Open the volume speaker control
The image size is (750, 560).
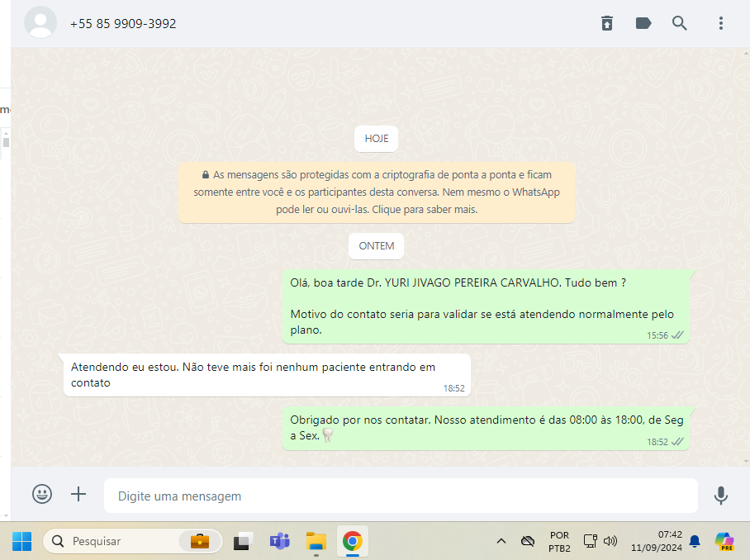(610, 541)
